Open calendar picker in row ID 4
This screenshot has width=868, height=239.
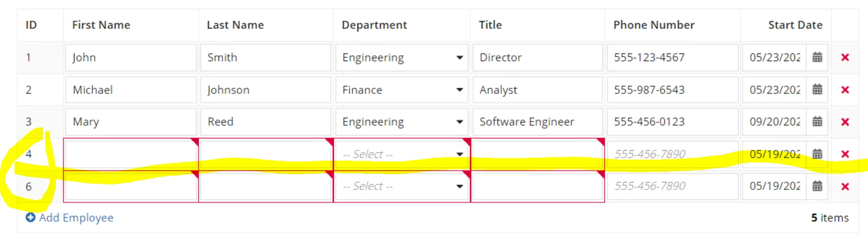(817, 154)
